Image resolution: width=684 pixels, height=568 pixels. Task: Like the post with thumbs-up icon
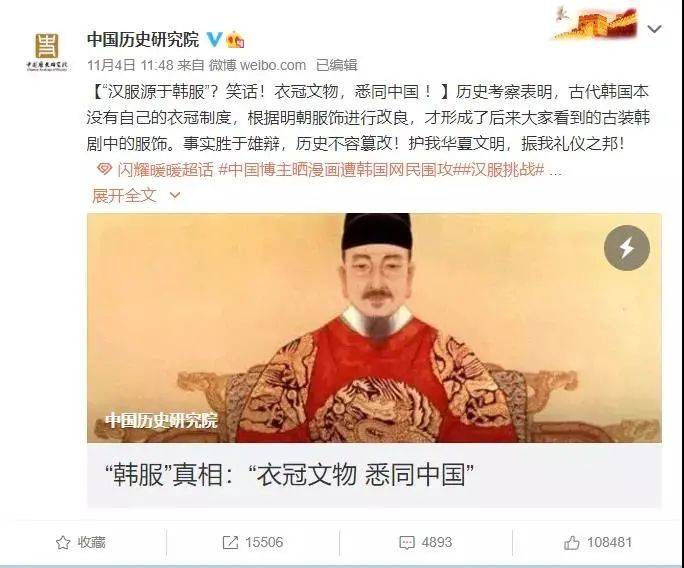pos(571,543)
